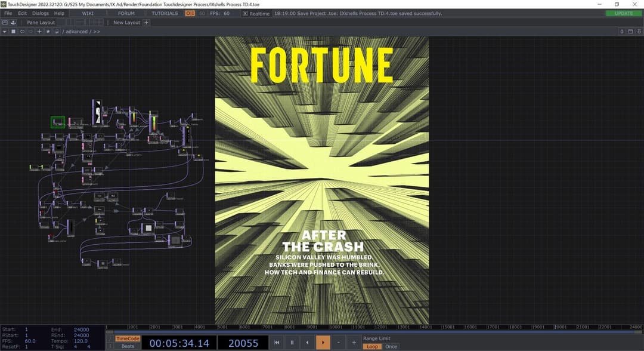644x351 pixels.
Task: Click the plus icon in the path toolbar
Action: [39, 31]
